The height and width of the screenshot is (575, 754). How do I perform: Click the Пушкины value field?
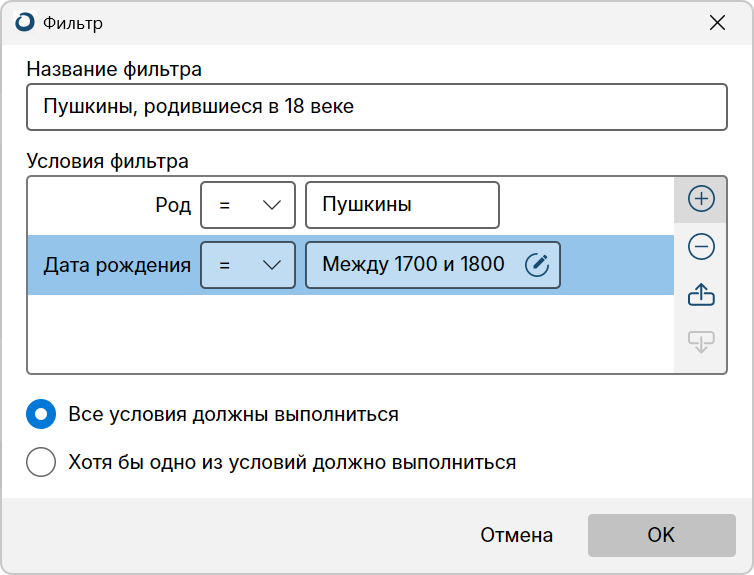(402, 205)
